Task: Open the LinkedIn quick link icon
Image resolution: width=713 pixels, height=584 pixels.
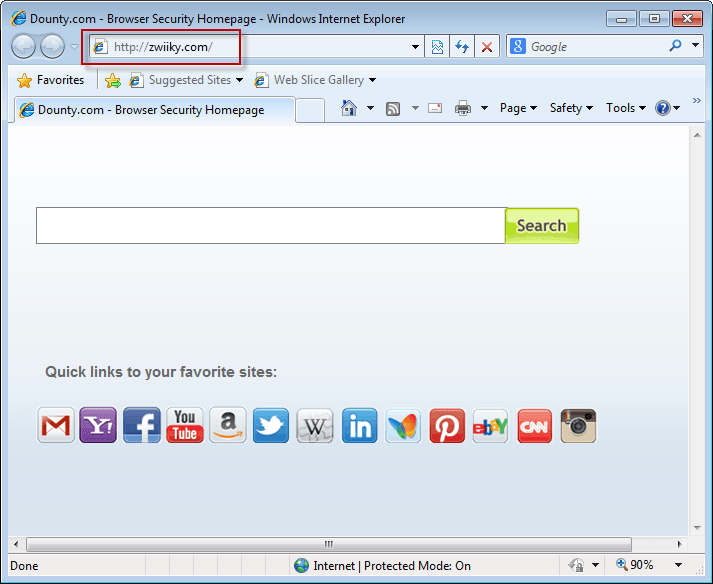Action: coord(359,425)
